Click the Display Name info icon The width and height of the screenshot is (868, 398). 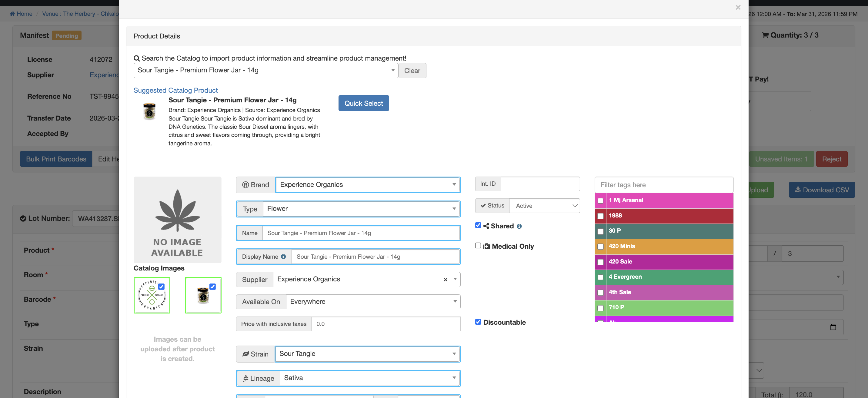pyautogui.click(x=283, y=257)
